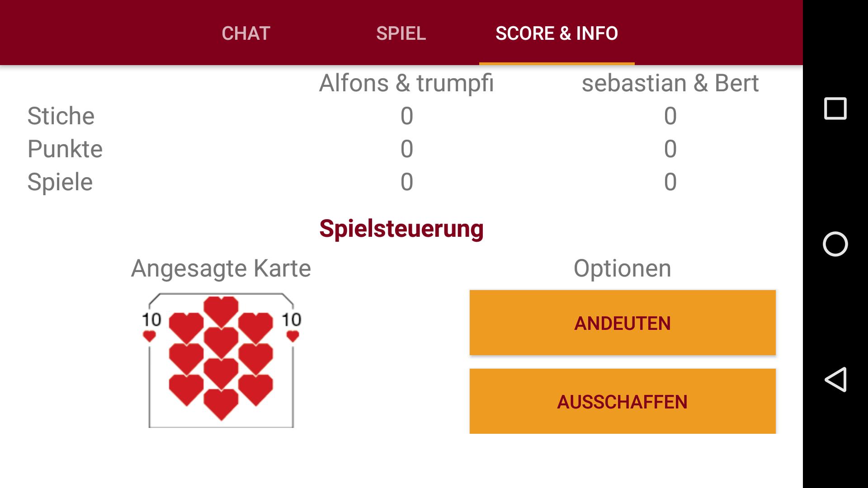This screenshot has height=488, width=868.
Task: Click the Stiche row label
Action: (x=61, y=116)
